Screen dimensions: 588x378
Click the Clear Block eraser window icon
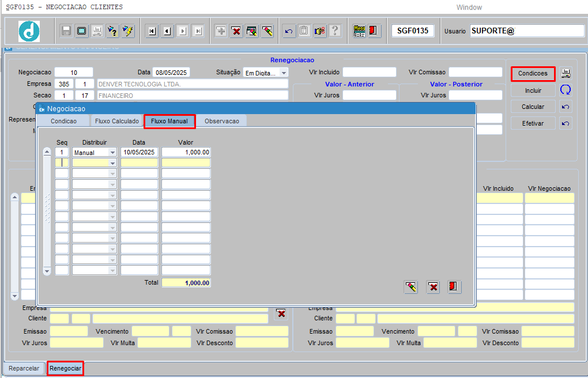point(251,31)
